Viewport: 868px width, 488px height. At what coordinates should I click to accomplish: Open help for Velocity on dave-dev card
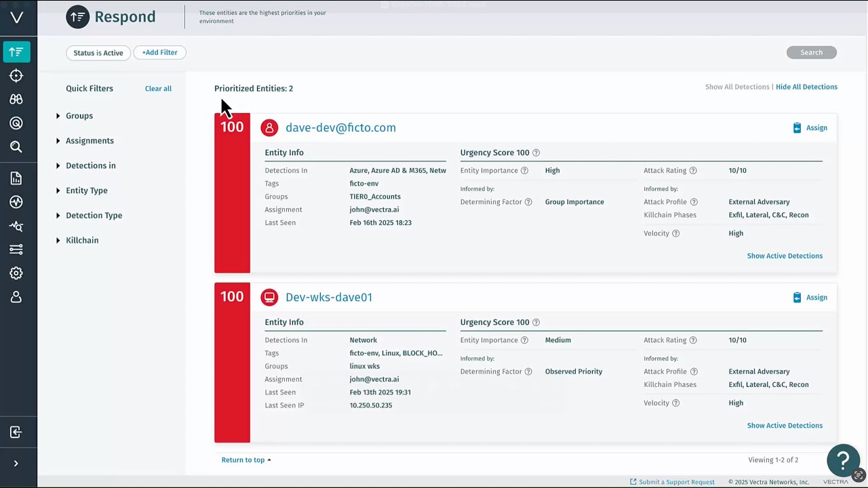(x=675, y=233)
